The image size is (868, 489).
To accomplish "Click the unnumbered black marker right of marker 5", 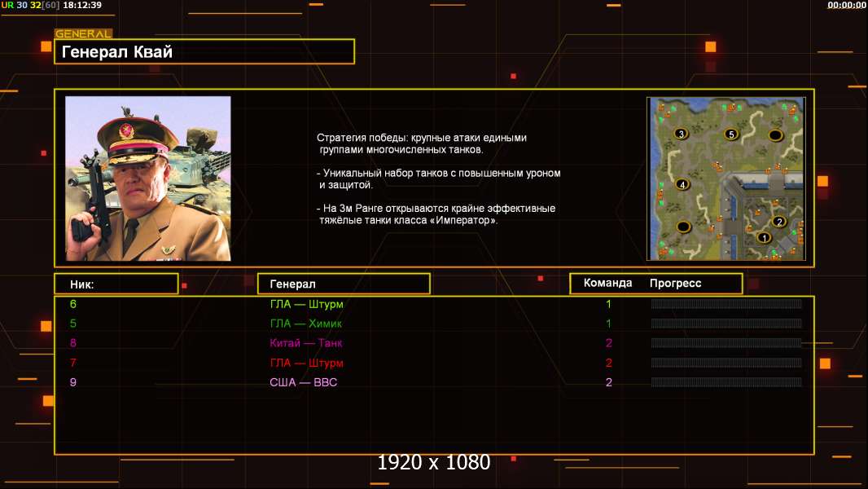I will click(775, 134).
